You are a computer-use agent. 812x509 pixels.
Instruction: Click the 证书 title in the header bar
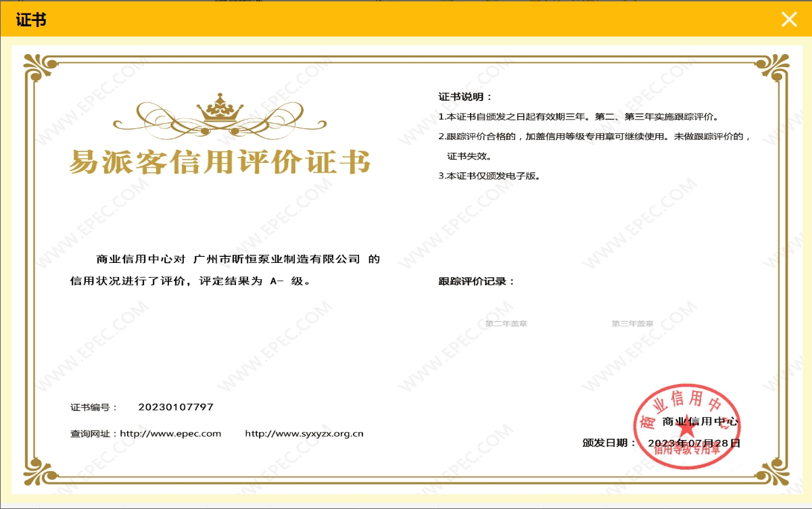pos(31,20)
